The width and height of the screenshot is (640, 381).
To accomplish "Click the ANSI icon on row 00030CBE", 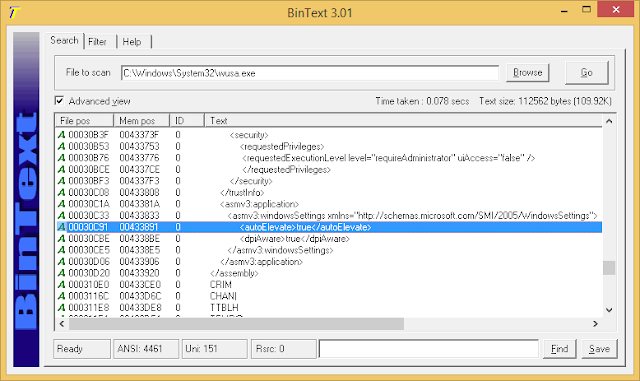I will coord(61,238).
